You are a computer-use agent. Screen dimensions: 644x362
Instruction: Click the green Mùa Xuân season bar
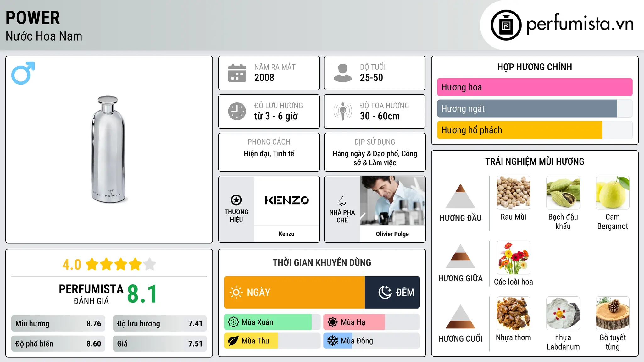pyautogui.click(x=268, y=322)
